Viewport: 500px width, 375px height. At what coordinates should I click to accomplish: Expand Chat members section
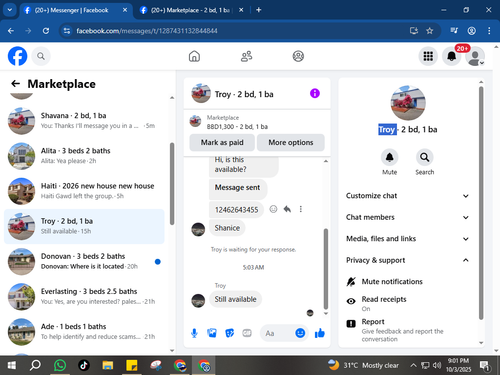[x=407, y=217]
